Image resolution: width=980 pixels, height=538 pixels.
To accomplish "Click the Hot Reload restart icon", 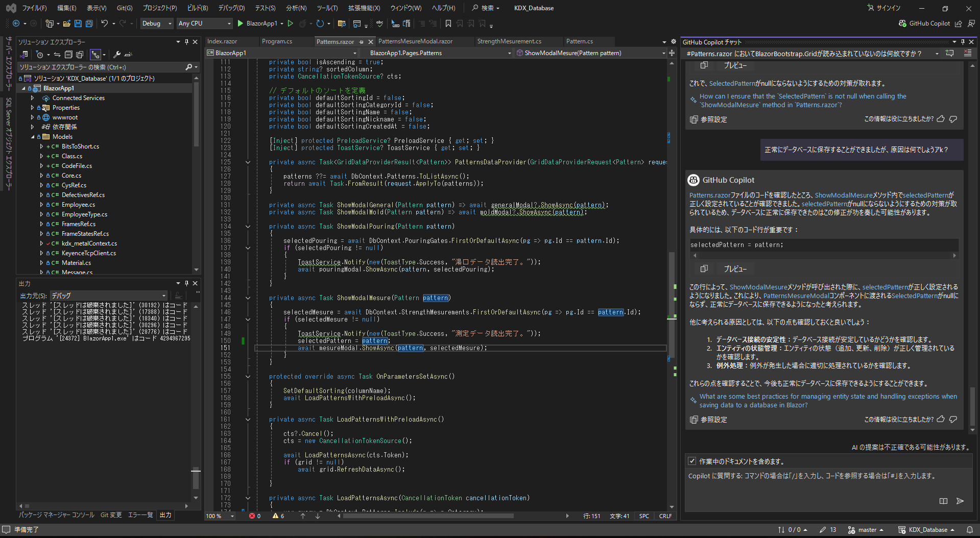I will point(320,23).
